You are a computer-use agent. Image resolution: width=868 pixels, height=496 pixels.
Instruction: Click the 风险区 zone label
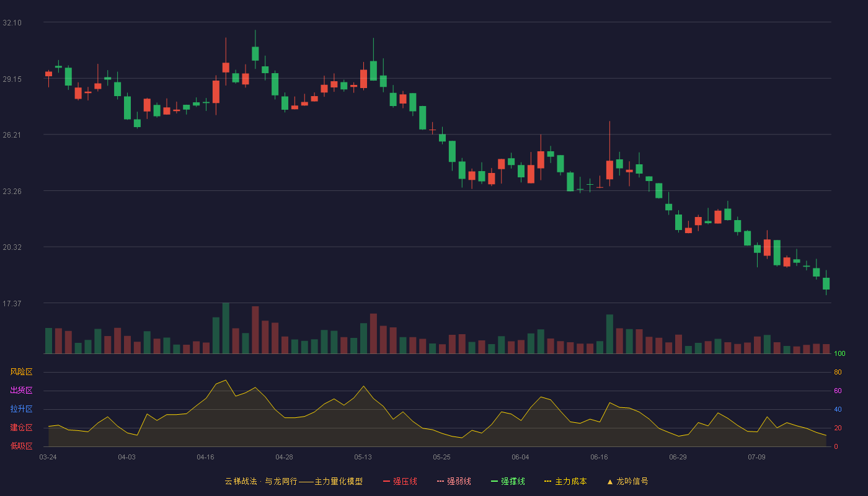(21, 372)
